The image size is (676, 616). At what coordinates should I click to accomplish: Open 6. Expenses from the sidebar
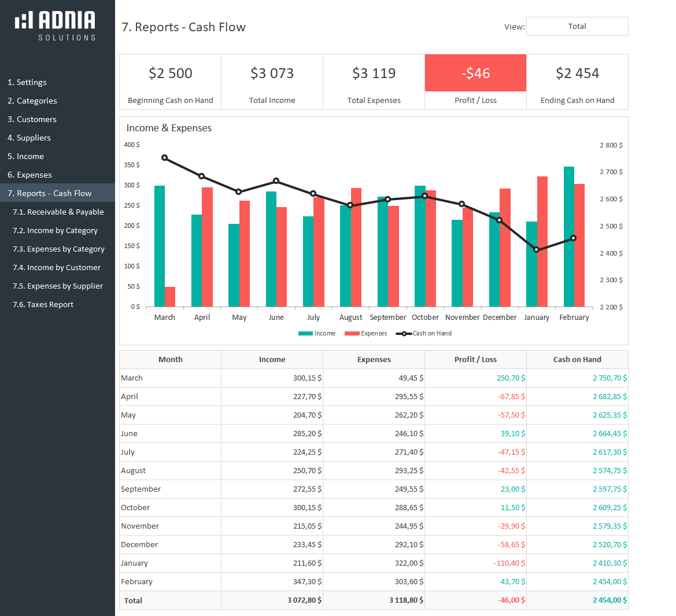[x=29, y=175]
